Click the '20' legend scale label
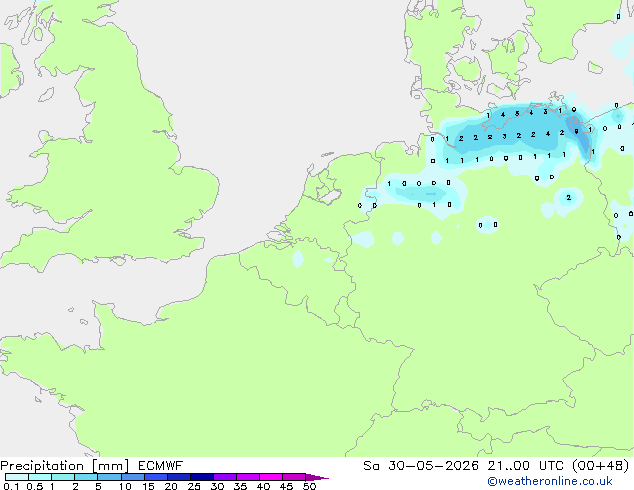 [x=171, y=486]
